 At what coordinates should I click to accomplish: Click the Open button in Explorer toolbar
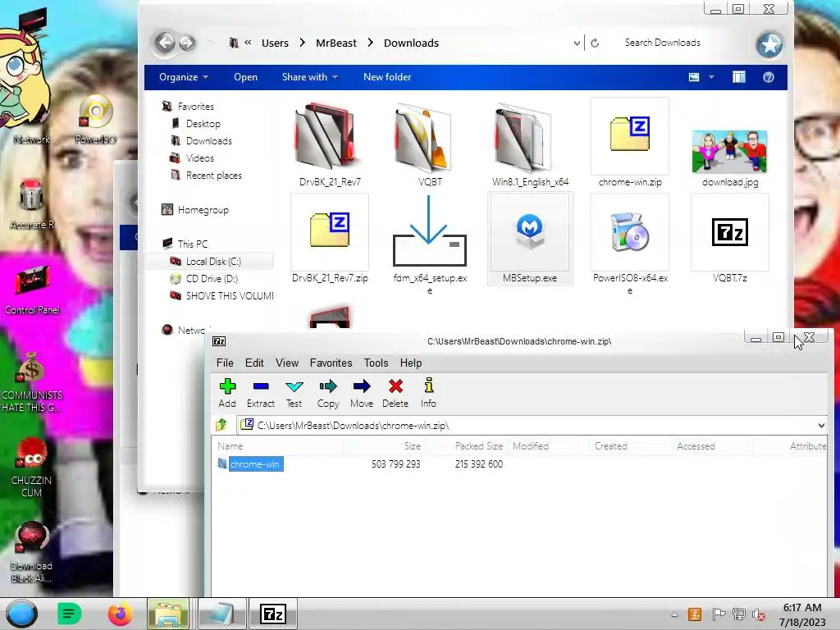245,77
